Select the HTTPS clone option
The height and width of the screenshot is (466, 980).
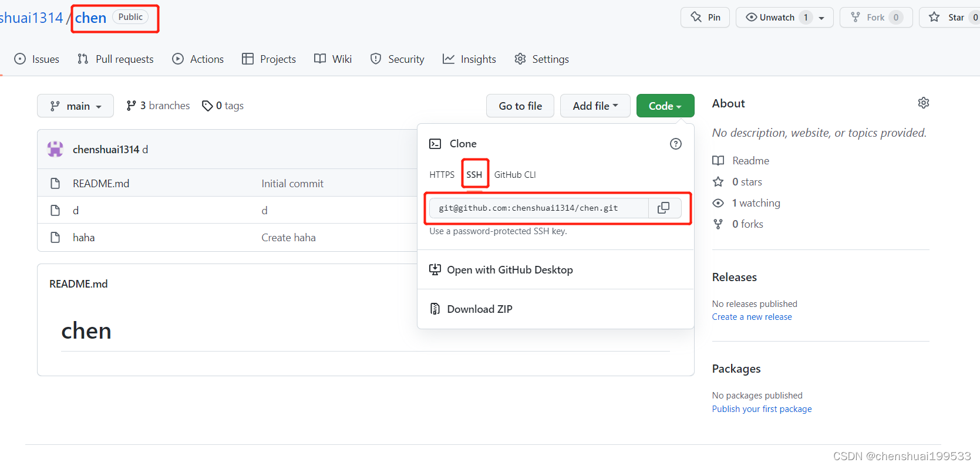click(442, 175)
